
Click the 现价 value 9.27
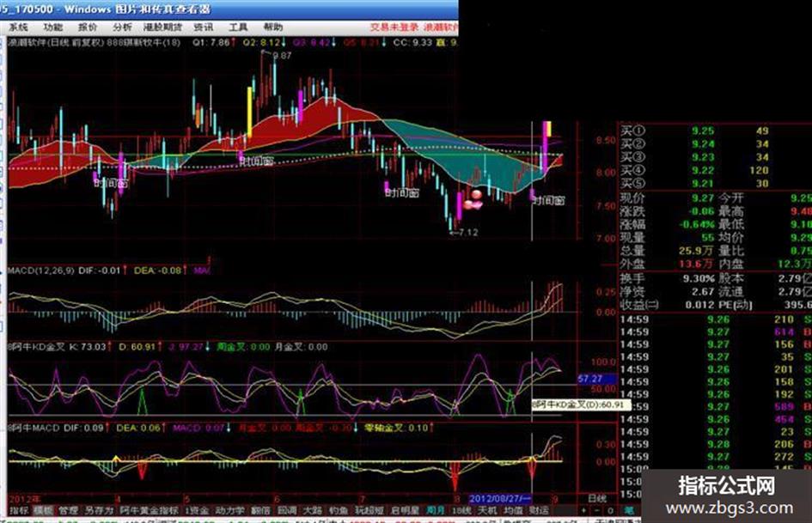pos(703,198)
